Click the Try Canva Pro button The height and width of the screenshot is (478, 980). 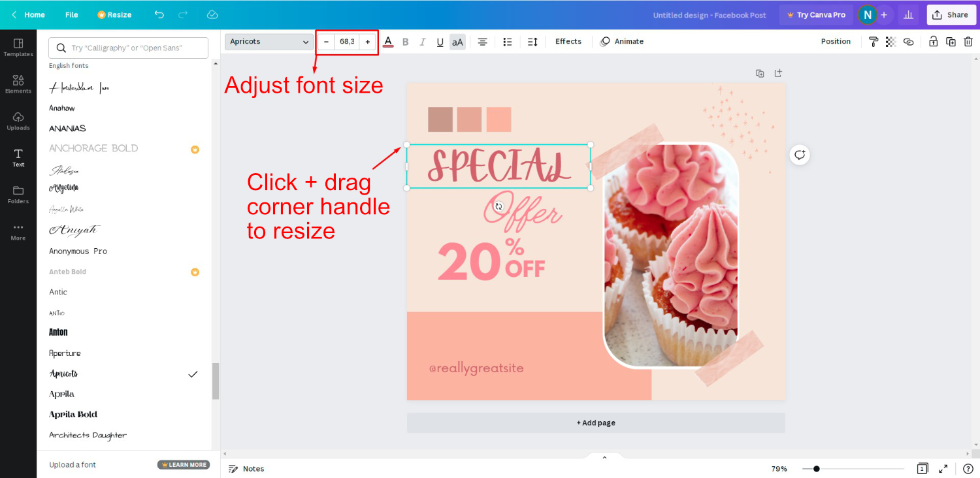(815, 14)
